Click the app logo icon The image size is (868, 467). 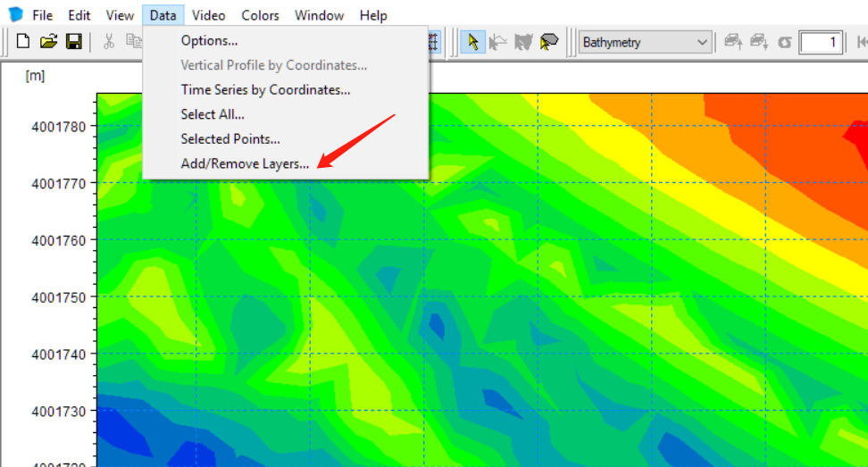(16, 15)
